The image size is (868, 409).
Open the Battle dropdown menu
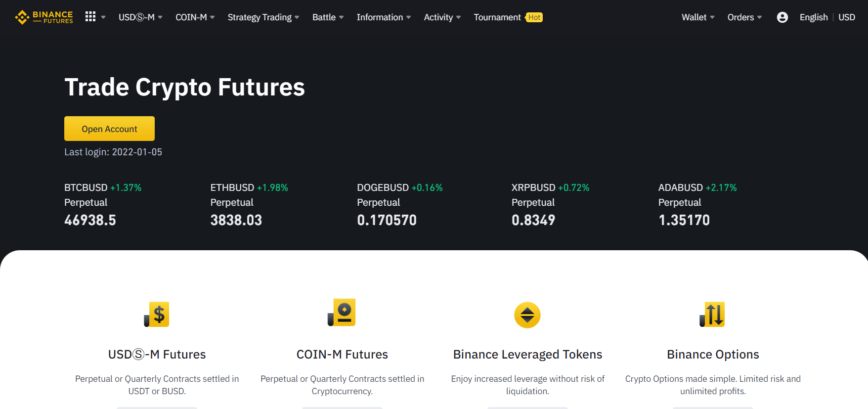pyautogui.click(x=328, y=17)
